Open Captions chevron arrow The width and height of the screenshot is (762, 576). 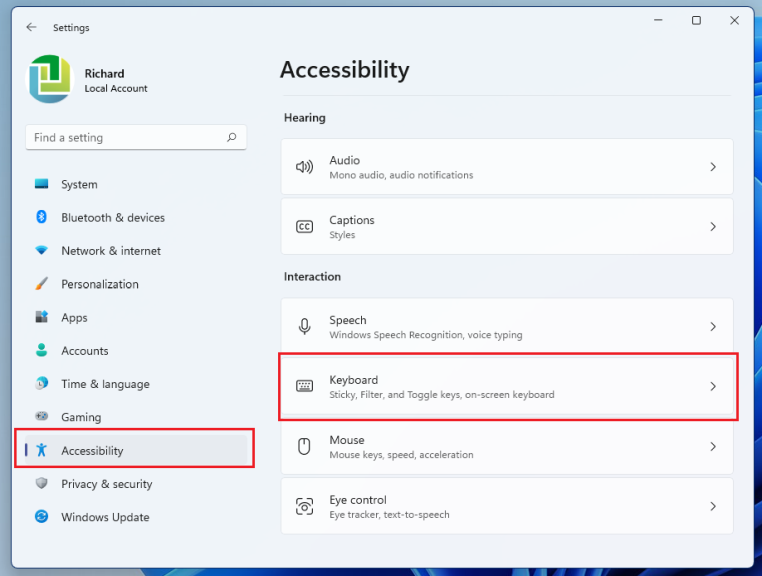[713, 227]
